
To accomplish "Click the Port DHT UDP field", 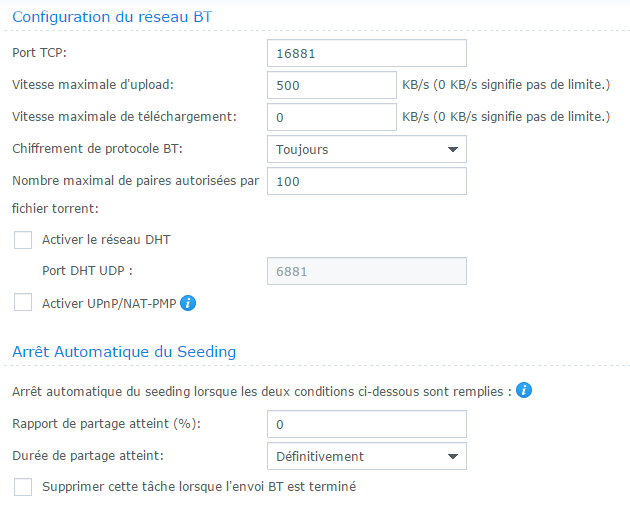I will [x=366, y=271].
